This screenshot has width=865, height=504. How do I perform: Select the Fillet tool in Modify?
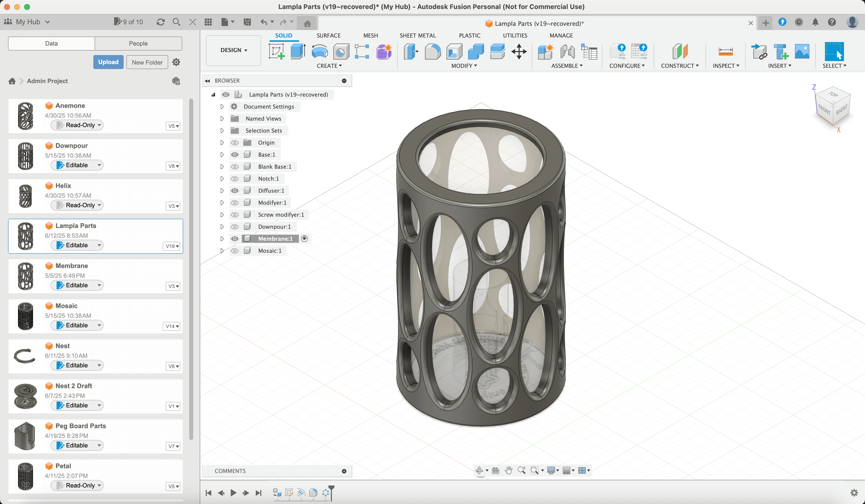432,52
